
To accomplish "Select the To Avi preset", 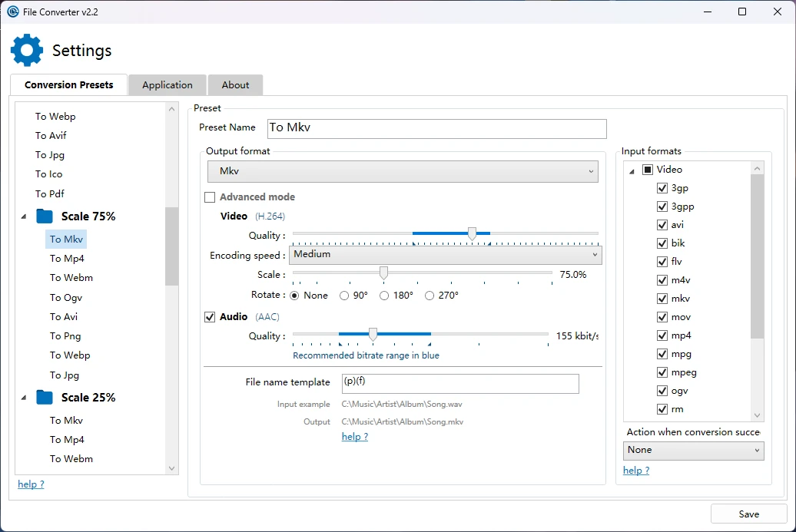I will (x=64, y=317).
